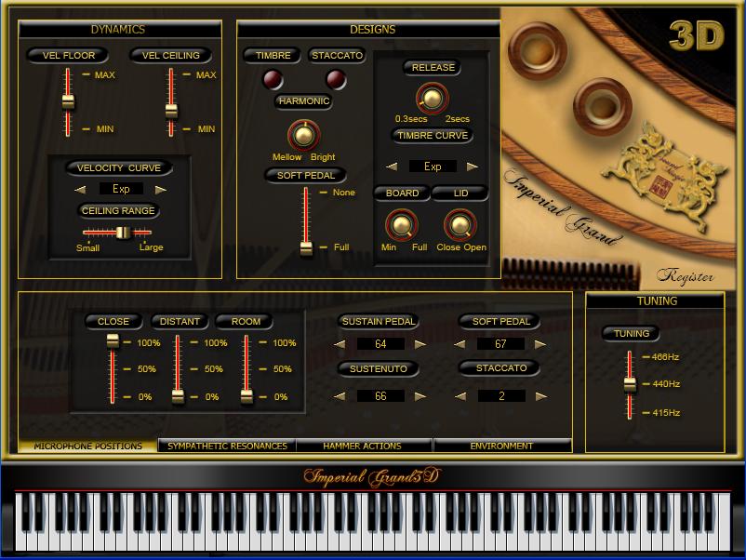Click the Timbre button in Designs
The height and width of the screenshot is (560, 746).
click(x=273, y=55)
